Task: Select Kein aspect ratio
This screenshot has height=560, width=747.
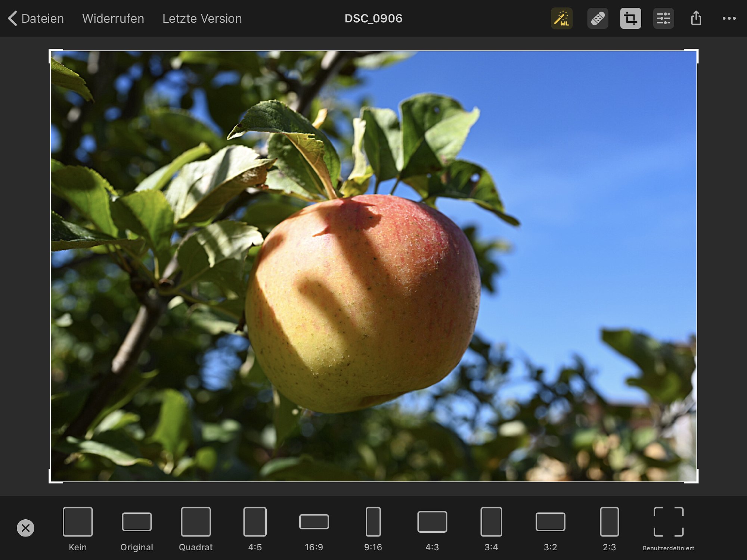Action: point(78,528)
